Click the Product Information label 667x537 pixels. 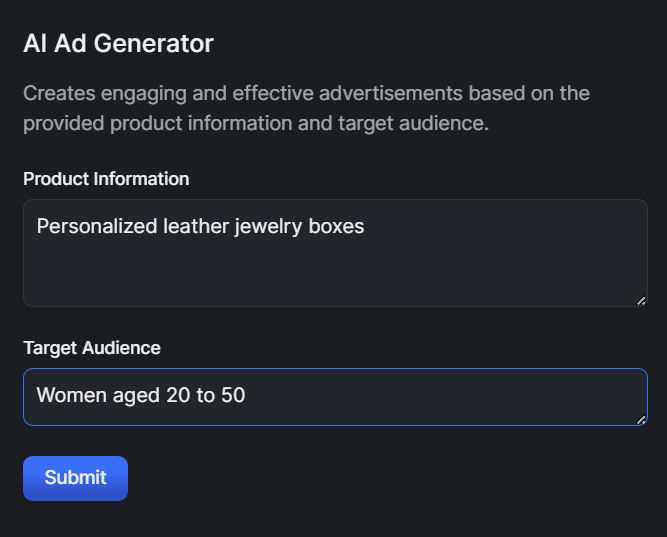(106, 179)
